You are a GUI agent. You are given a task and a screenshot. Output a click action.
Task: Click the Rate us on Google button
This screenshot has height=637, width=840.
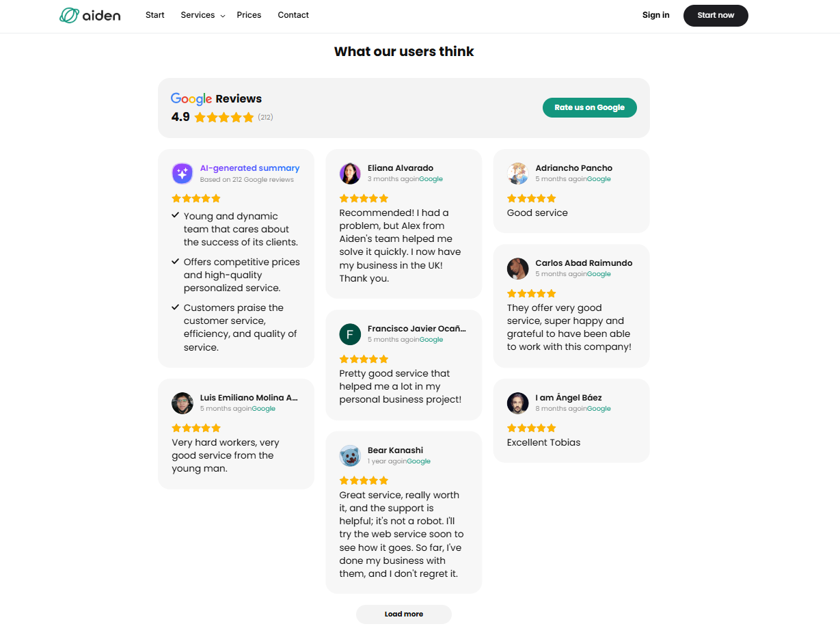coord(589,107)
